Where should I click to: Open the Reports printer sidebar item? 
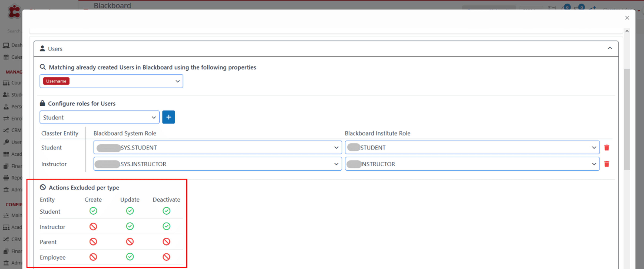pos(13,178)
